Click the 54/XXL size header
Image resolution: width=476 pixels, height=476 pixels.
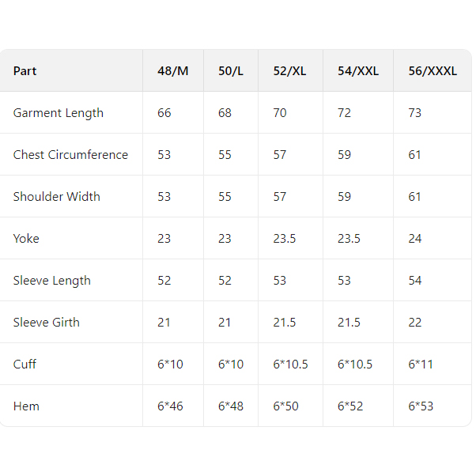358,71
